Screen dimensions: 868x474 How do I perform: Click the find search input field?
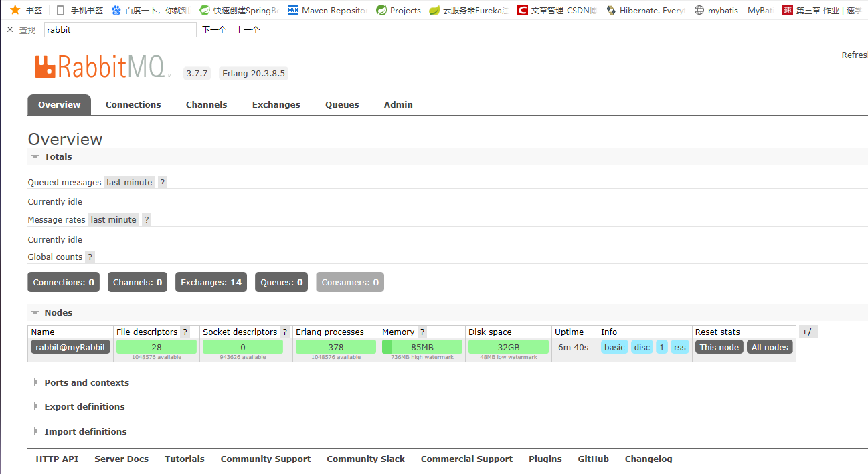[120, 29]
